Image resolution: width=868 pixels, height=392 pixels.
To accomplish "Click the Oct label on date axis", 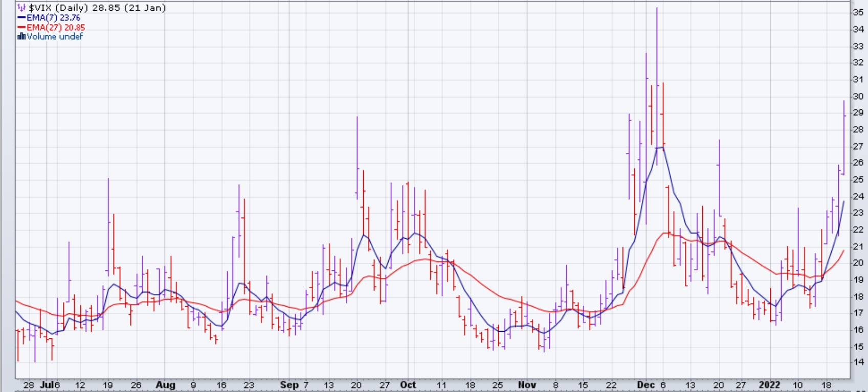I will click(x=408, y=385).
